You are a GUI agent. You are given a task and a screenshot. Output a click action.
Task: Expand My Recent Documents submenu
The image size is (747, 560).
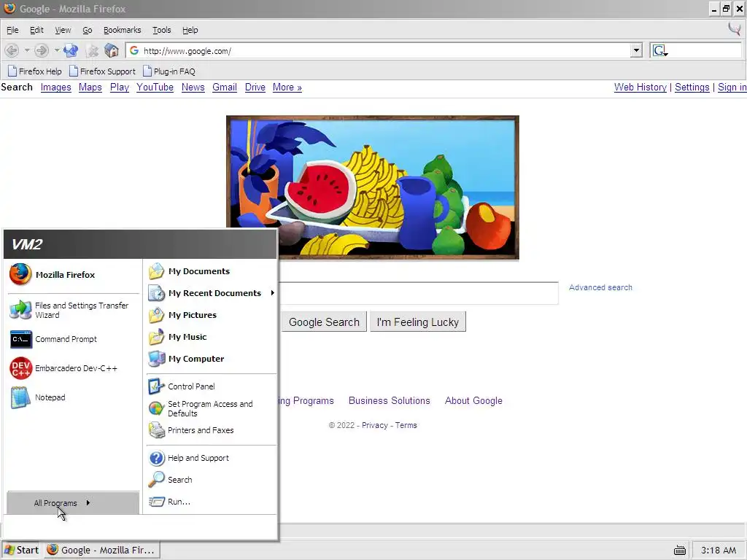tap(211, 293)
